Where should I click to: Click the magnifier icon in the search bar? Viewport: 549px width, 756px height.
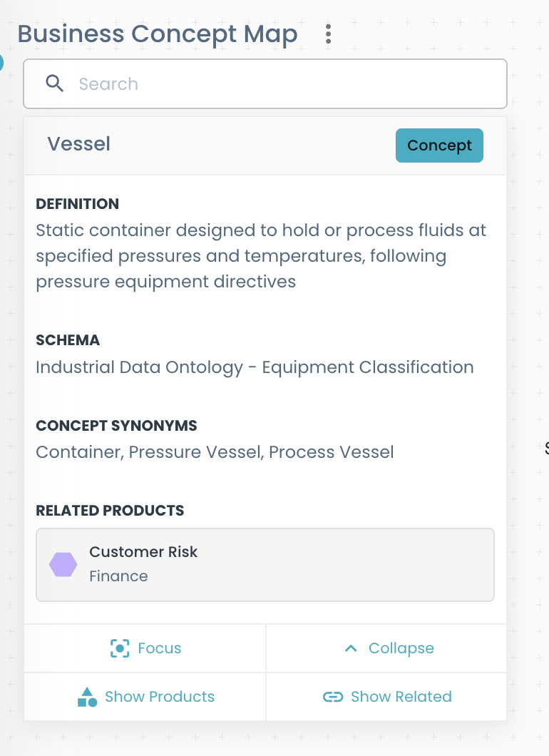click(x=55, y=83)
